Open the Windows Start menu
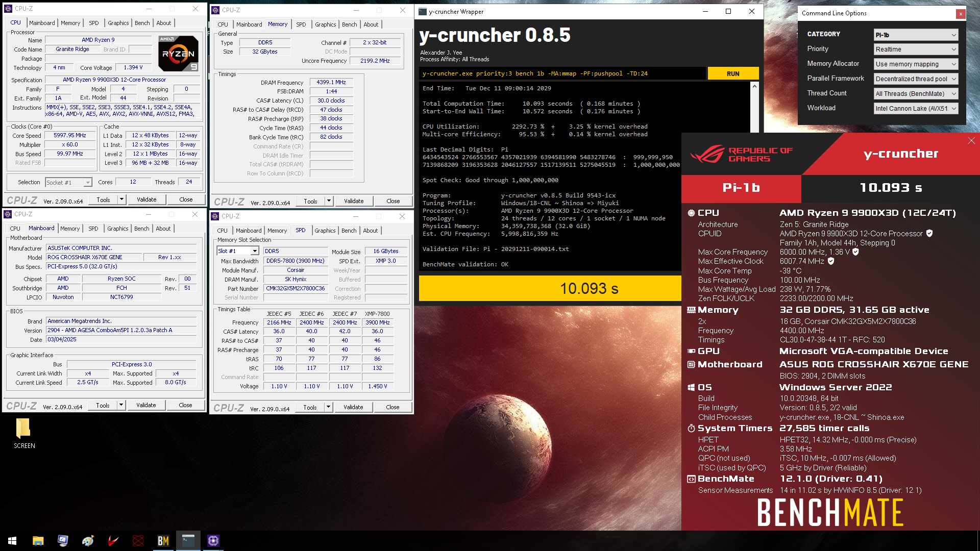Viewport: 980px width, 551px height. click(x=12, y=541)
